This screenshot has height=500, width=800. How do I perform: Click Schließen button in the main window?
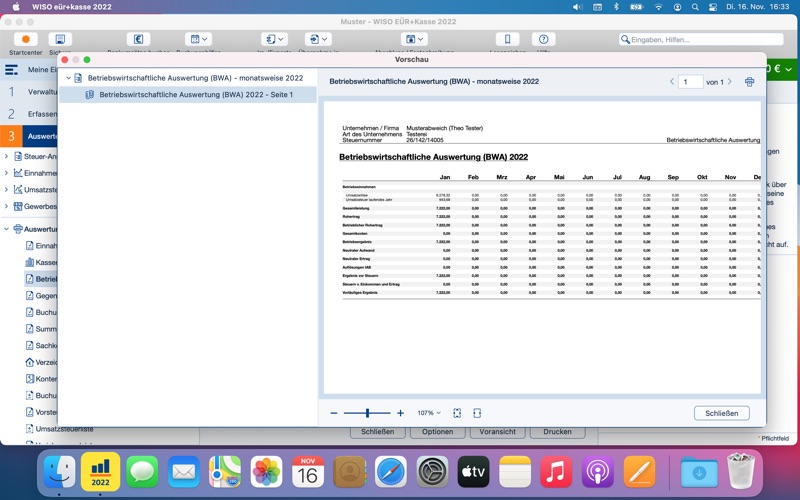[x=378, y=432]
